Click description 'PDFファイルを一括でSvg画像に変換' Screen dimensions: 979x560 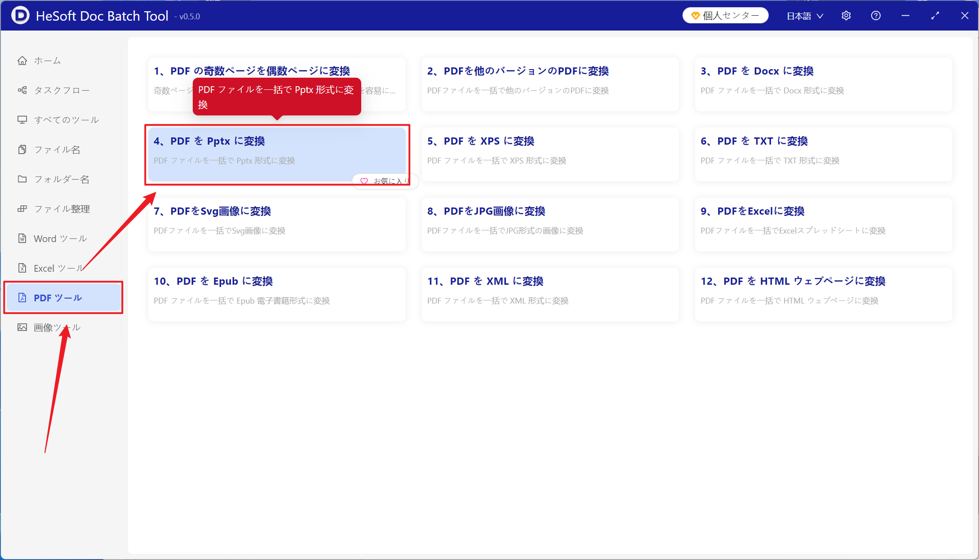(219, 230)
